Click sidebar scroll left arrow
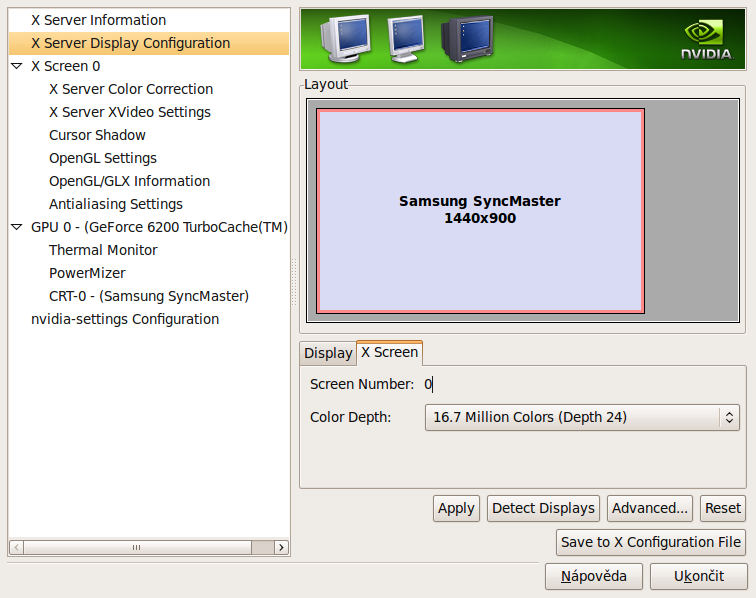756x598 pixels. [16, 547]
